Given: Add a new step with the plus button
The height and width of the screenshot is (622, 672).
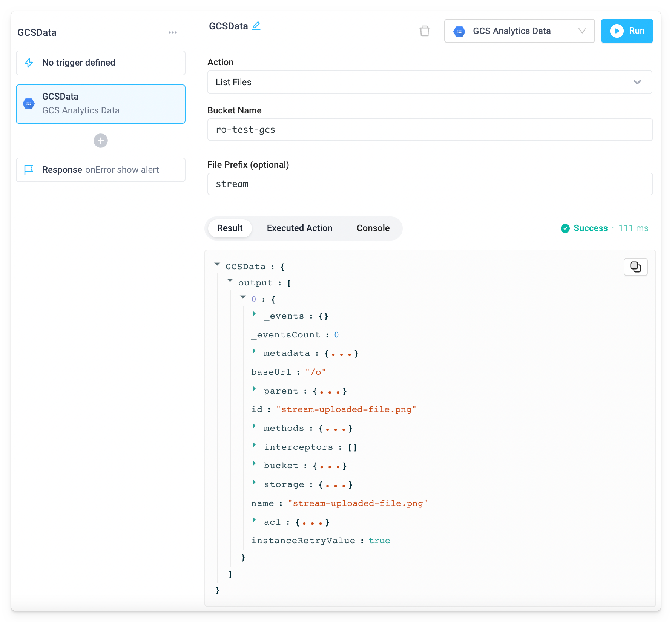Looking at the screenshot, I should pyautogui.click(x=100, y=141).
